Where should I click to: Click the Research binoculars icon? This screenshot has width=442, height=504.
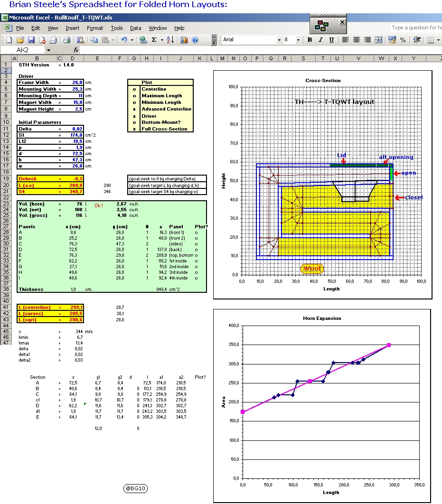click(80, 40)
